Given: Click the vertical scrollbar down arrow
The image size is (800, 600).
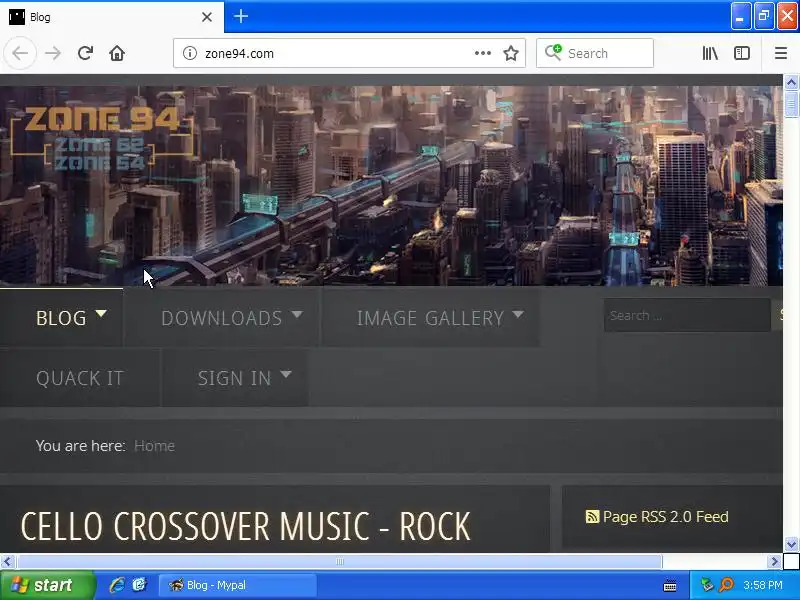Looking at the screenshot, I should (791, 544).
